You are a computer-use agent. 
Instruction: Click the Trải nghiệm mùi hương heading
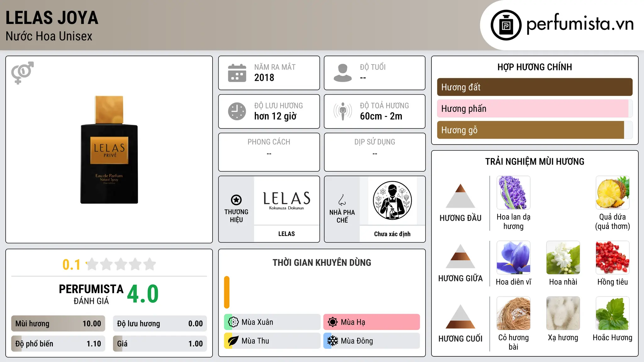(535, 162)
